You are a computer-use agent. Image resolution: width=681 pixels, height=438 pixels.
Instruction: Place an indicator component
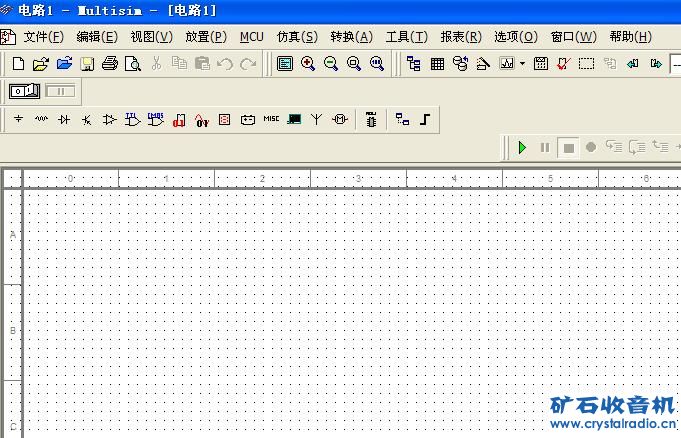[225, 119]
